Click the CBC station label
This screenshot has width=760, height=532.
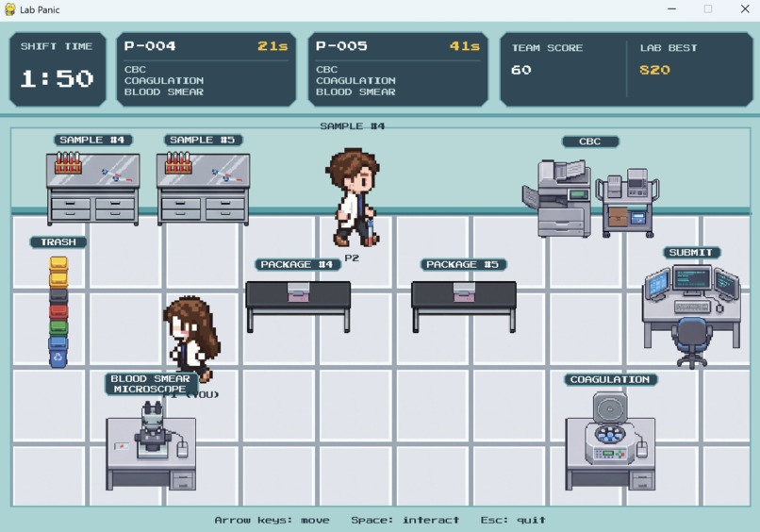click(590, 141)
